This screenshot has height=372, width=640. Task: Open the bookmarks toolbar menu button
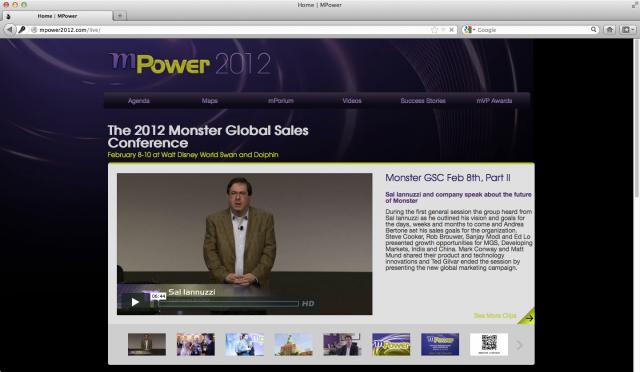pos(627,29)
